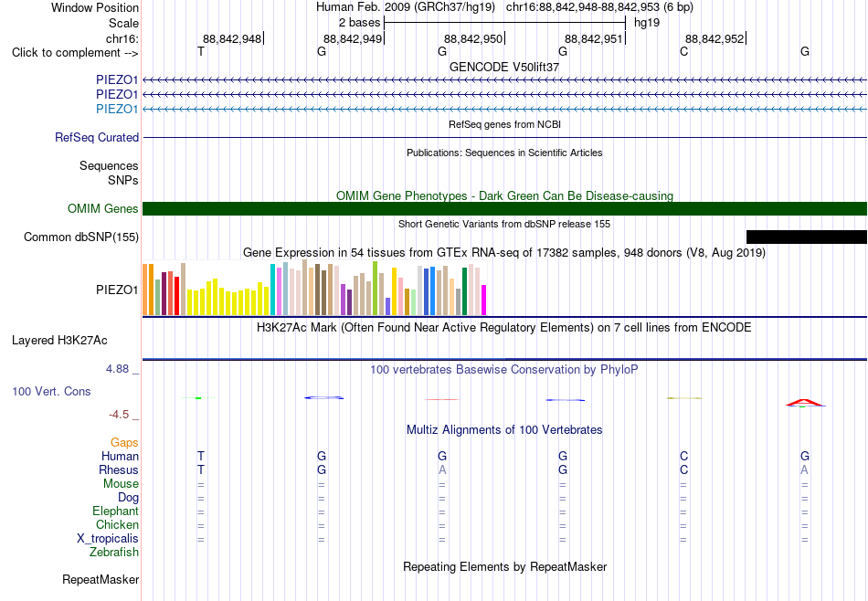Select the Elephant species label
Viewport: 868px width, 601px height.
pos(116,511)
